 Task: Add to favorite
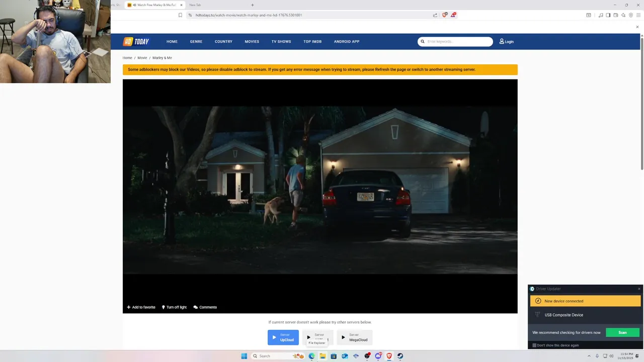141,307
